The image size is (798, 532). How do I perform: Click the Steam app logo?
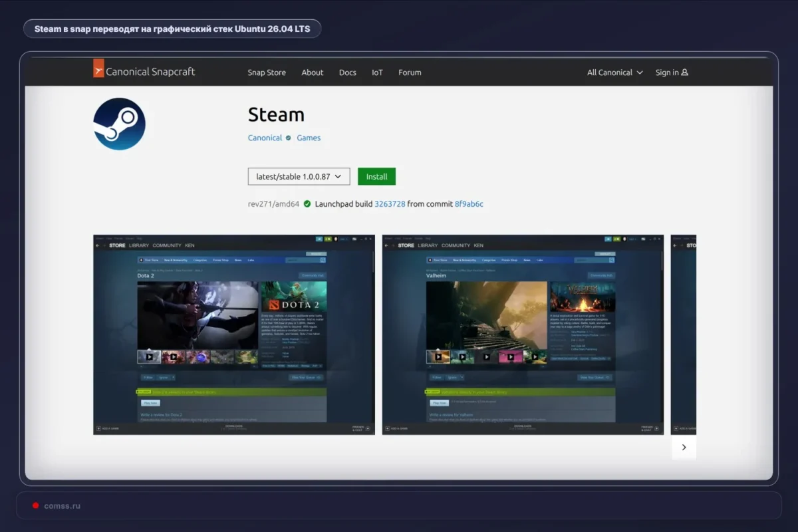click(119, 124)
